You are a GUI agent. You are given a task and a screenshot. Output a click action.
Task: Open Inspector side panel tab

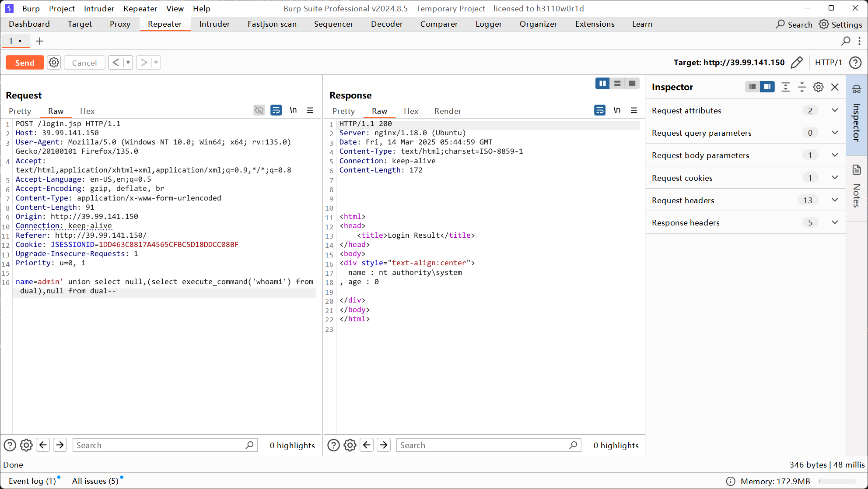(x=857, y=115)
